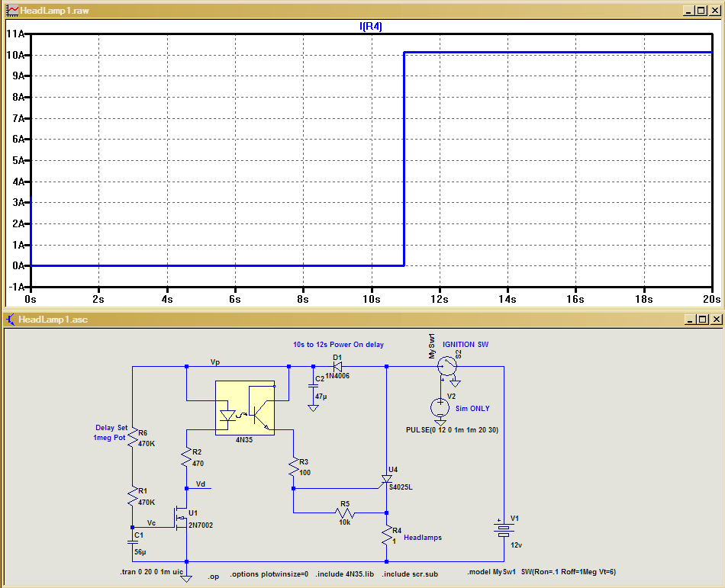Click the .include scr.sub directive
This screenshot has width=725, height=588.
pos(410,574)
